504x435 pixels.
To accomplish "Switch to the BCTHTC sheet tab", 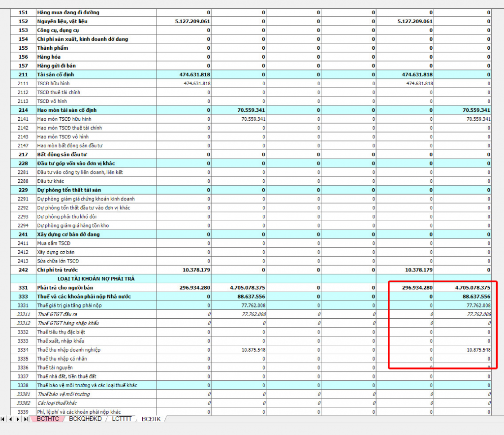I will [48, 419].
